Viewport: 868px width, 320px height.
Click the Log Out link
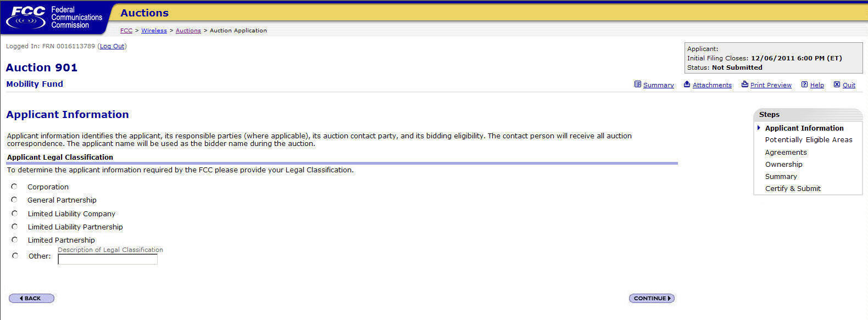pos(112,46)
